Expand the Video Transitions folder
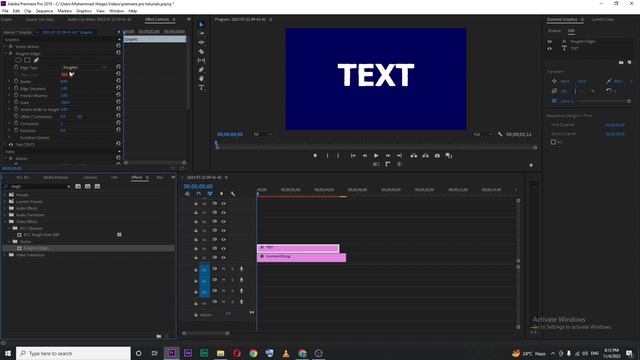 point(5,255)
